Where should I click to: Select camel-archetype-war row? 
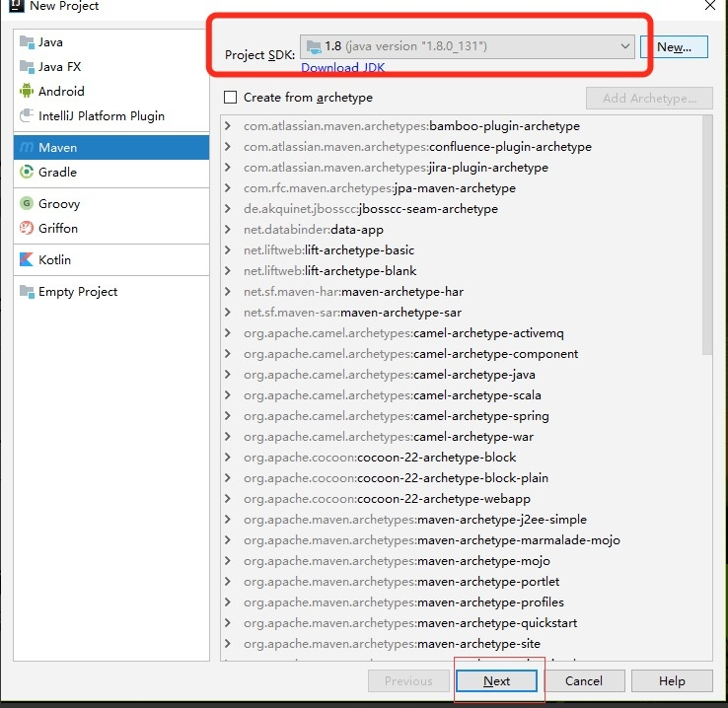pyautogui.click(x=461, y=437)
